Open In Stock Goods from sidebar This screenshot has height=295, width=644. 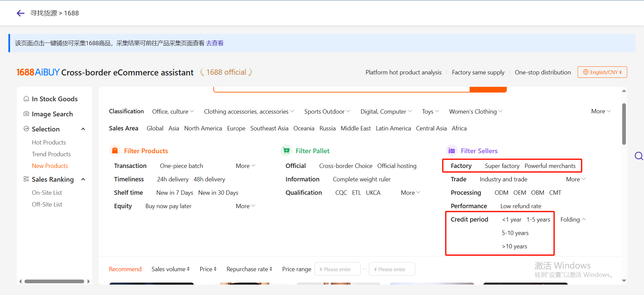tap(54, 99)
